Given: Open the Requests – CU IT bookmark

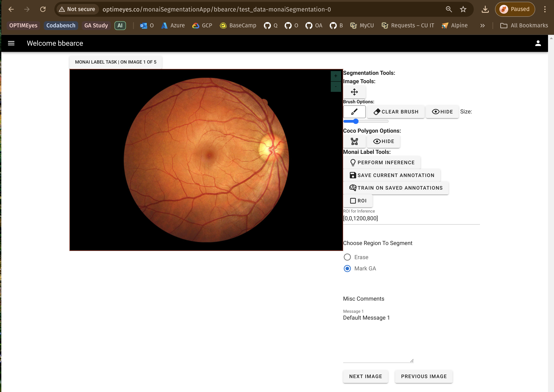Looking at the screenshot, I should (x=407, y=26).
